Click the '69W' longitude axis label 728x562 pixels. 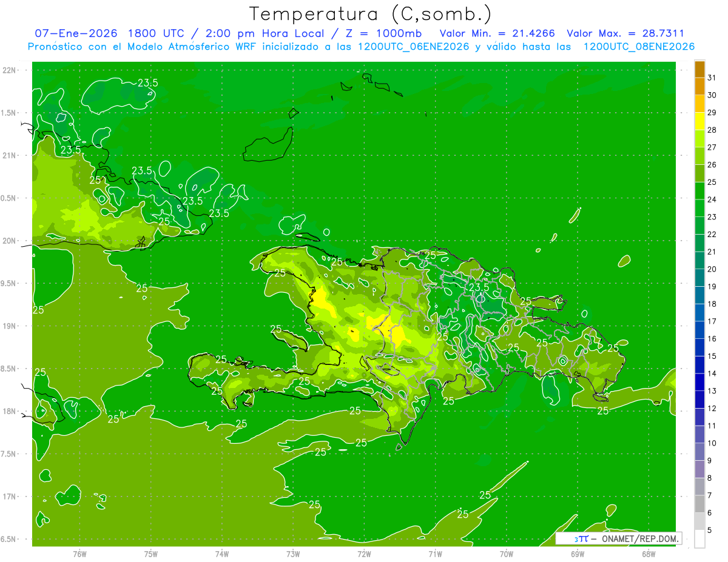click(x=578, y=554)
